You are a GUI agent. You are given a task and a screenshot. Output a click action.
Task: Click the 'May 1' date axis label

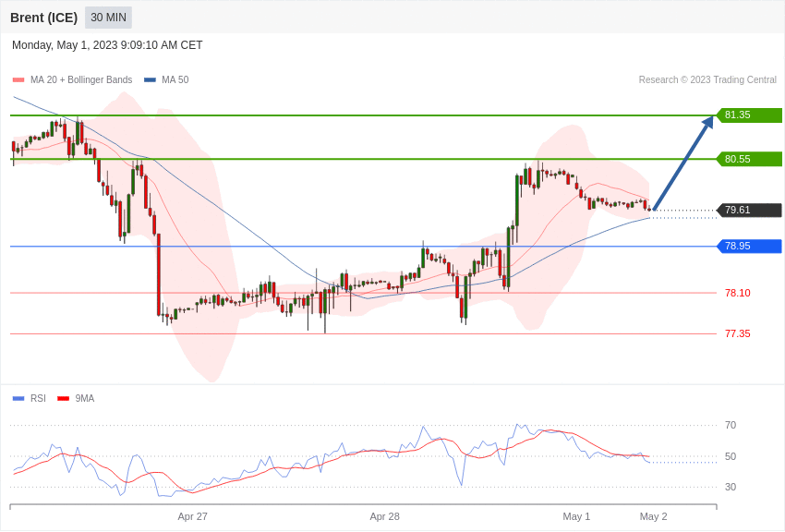tap(576, 516)
